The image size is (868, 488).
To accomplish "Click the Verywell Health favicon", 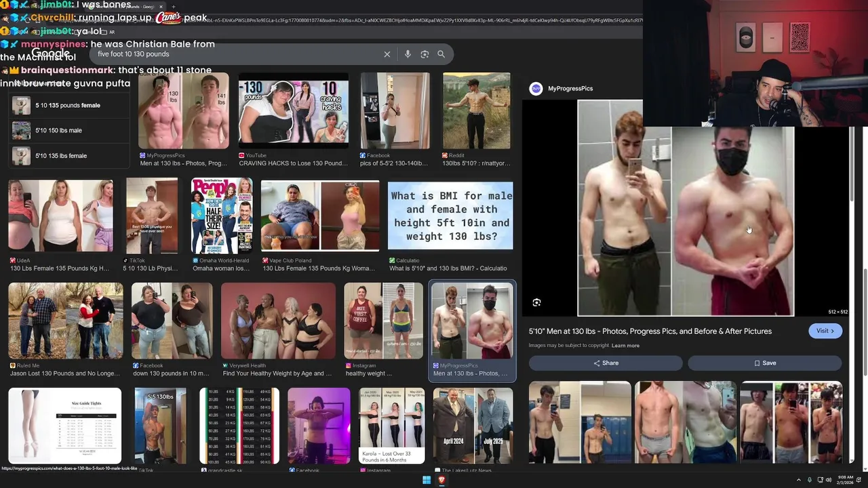I will 226,365.
